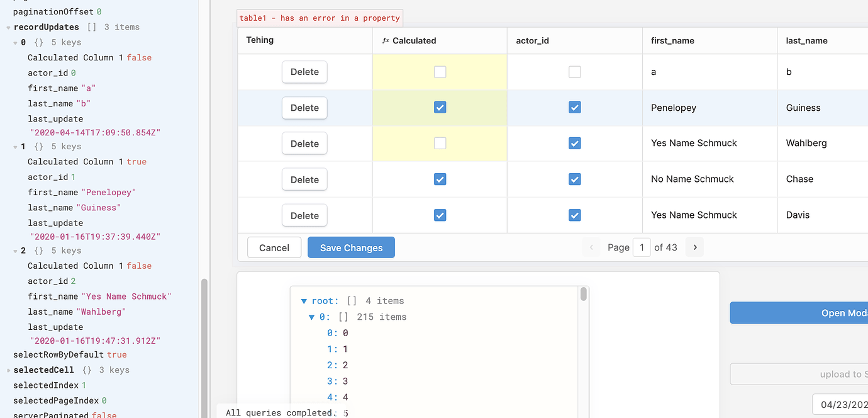The width and height of the screenshot is (868, 418).
Task: Click the upload to S3 button
Action: point(837,374)
